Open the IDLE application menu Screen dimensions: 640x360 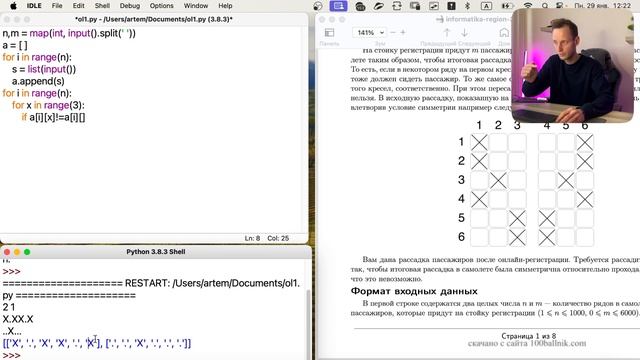point(34,6)
